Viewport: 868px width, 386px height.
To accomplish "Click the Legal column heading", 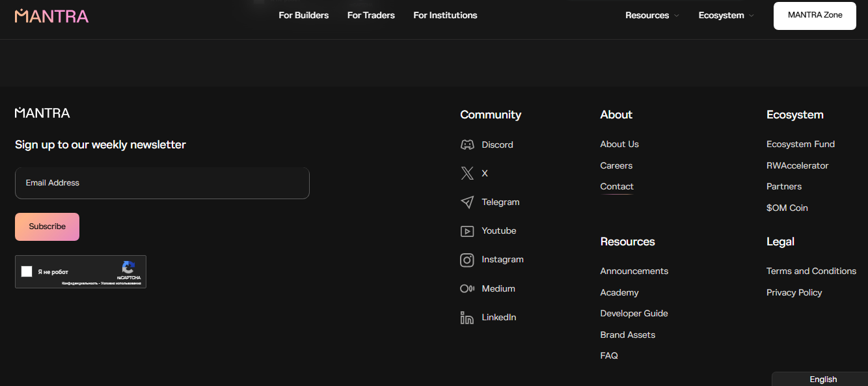I will (780, 241).
